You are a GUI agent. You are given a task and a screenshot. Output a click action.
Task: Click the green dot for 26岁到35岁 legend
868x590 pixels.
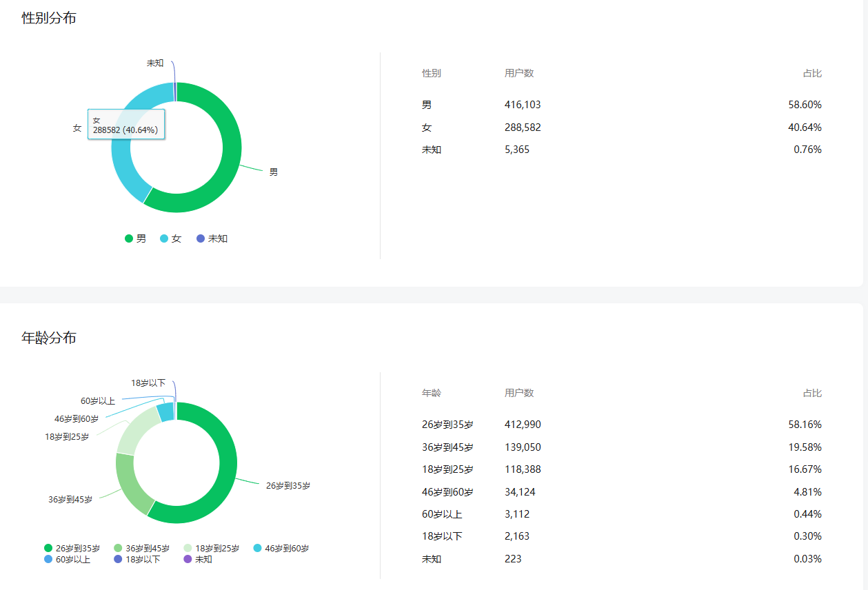[48, 549]
